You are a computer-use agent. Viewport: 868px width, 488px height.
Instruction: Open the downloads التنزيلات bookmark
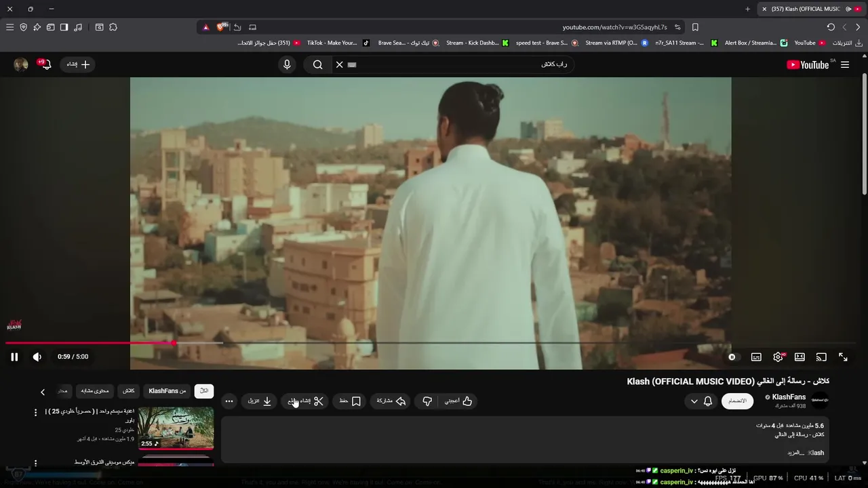coord(847,43)
